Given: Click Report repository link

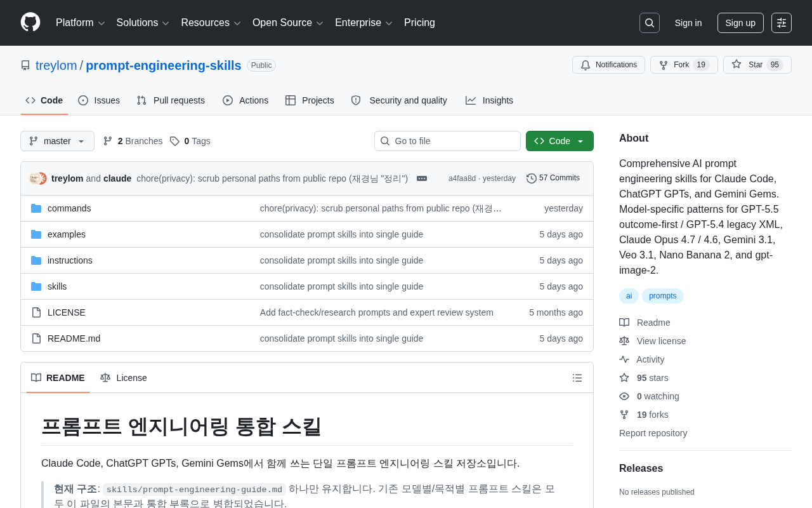Looking at the screenshot, I should 653,433.
